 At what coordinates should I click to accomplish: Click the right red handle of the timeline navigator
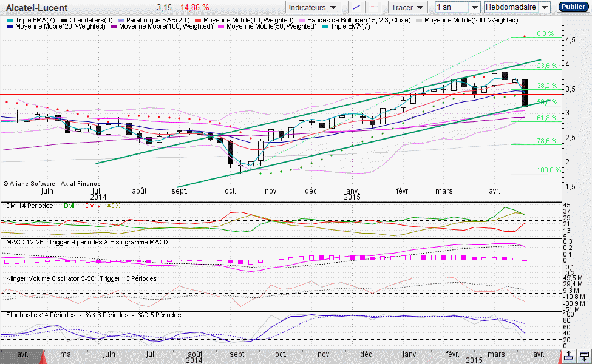coord(560,357)
